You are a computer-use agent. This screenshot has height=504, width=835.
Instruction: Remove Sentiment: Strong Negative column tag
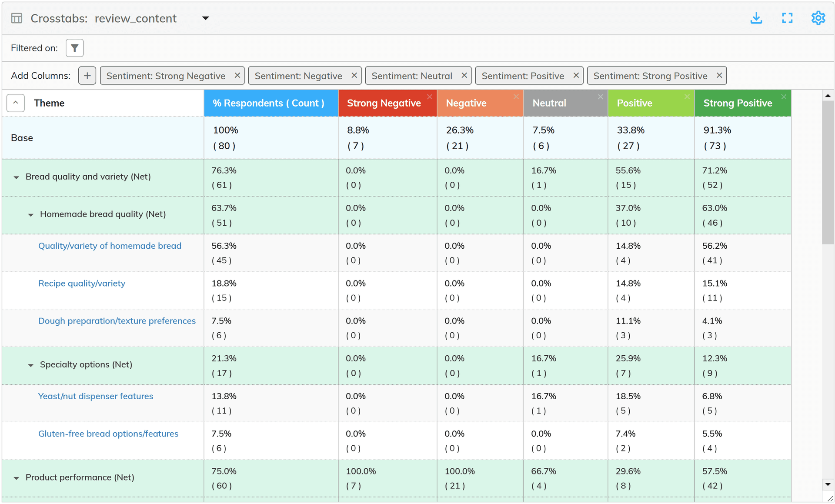click(237, 75)
